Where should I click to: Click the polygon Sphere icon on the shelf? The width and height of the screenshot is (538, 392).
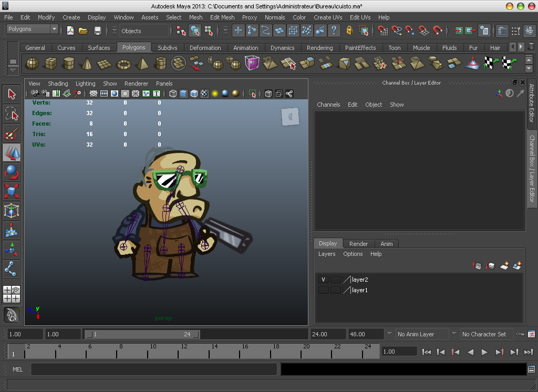(x=32, y=63)
